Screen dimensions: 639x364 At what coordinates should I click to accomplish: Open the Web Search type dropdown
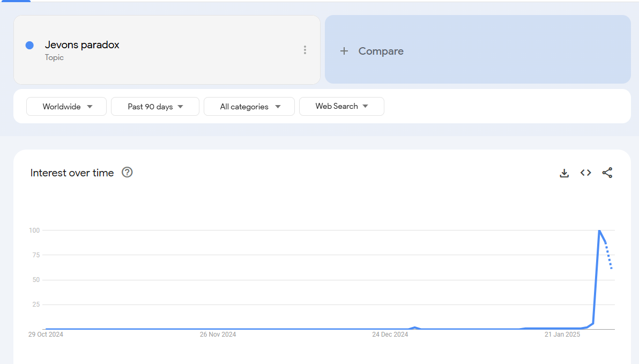(341, 106)
